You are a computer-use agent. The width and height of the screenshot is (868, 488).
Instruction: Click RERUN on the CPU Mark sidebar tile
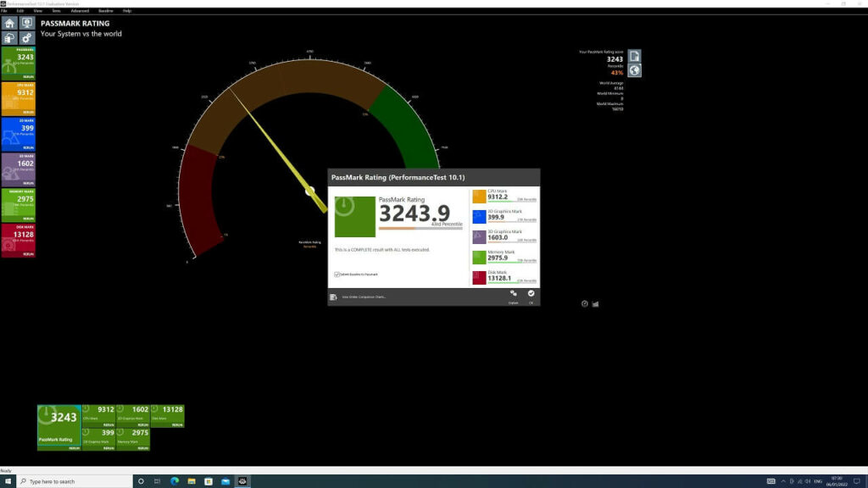coord(28,113)
